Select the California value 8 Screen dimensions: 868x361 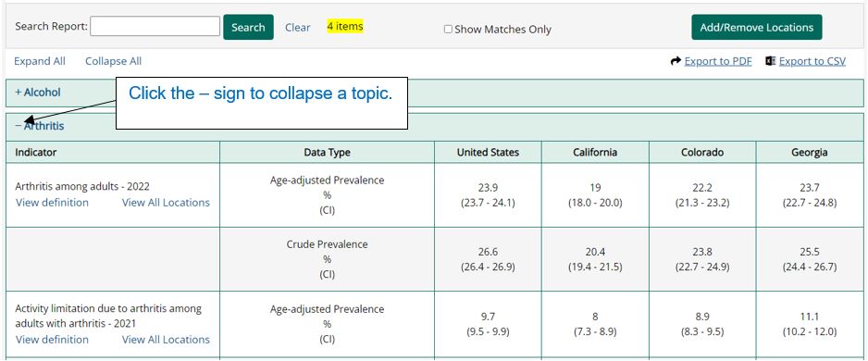(x=595, y=317)
